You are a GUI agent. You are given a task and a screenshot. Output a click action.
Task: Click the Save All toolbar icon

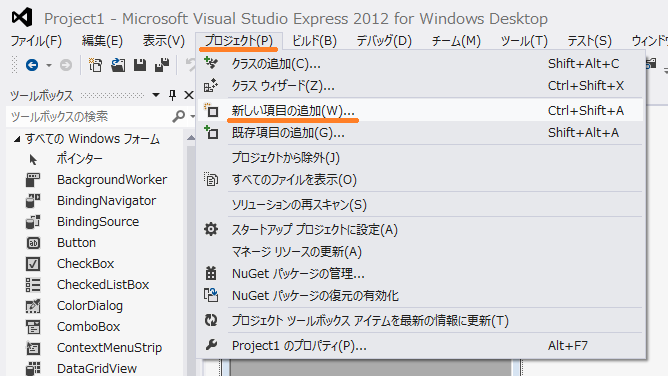162,65
